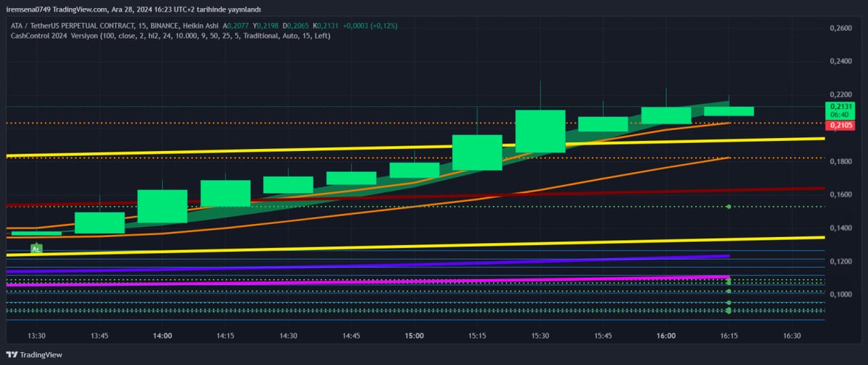868x365 pixels.
Task: Select the dark red horizontal trend line
Action: [416, 197]
